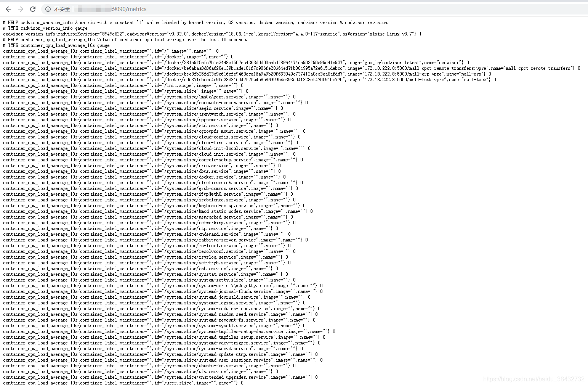Click the ubuntu-fan.service metric row
The image size is (588, 386).
coord(149,366)
